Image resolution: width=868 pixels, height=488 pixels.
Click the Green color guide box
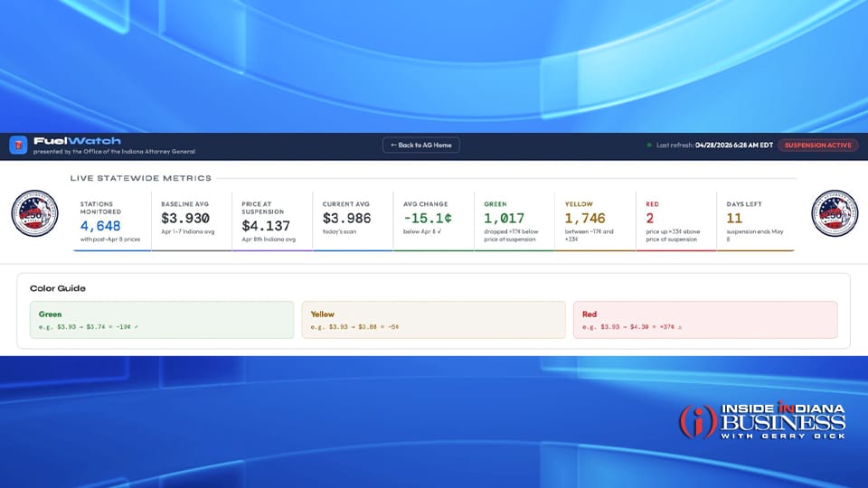pyautogui.click(x=162, y=320)
